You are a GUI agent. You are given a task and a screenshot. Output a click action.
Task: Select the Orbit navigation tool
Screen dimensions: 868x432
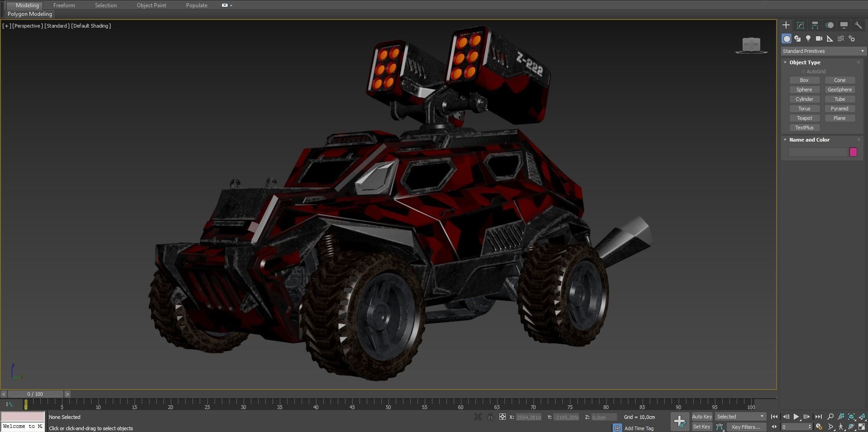click(x=851, y=427)
